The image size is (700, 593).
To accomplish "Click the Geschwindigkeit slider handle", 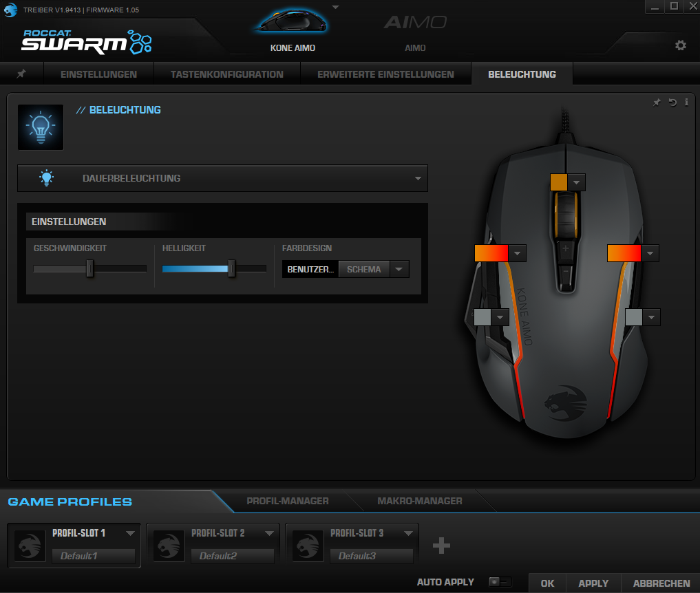I will coord(89,268).
